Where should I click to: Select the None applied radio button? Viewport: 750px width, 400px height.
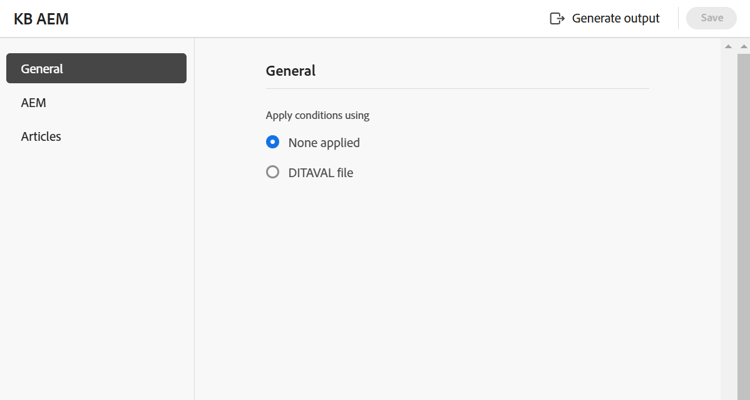(x=273, y=142)
